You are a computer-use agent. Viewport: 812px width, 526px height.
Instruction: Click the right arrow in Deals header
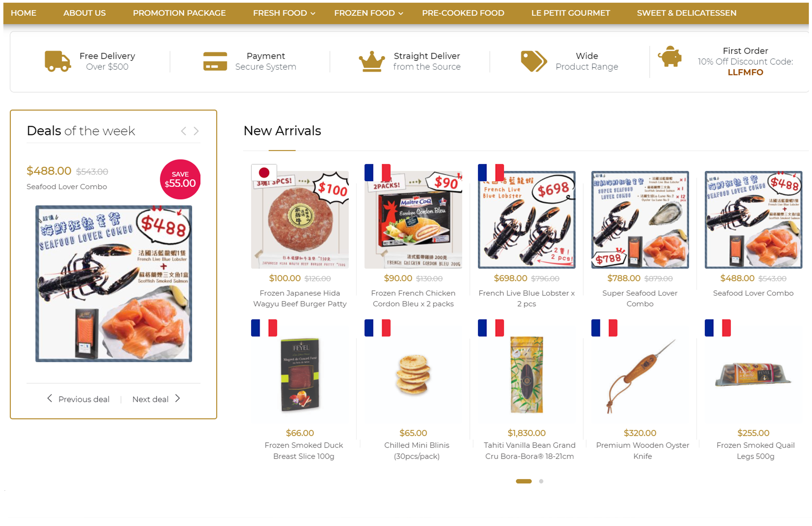click(x=196, y=131)
